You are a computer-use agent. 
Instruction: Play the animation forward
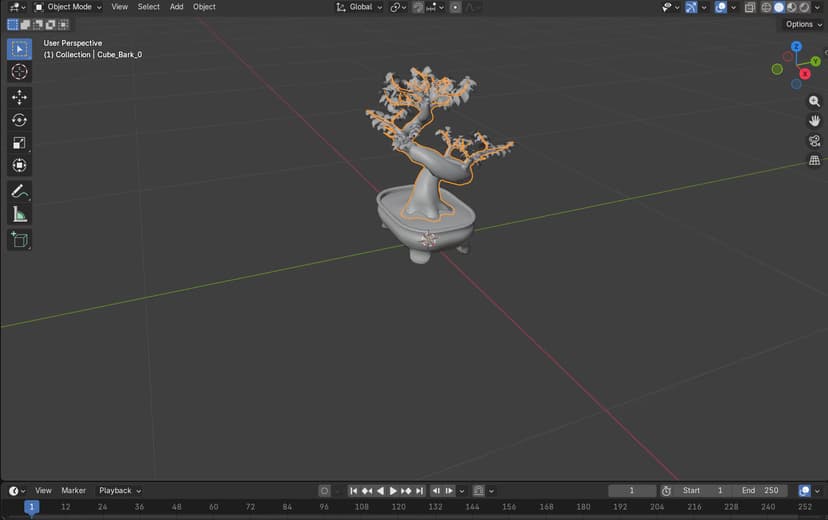pos(392,490)
